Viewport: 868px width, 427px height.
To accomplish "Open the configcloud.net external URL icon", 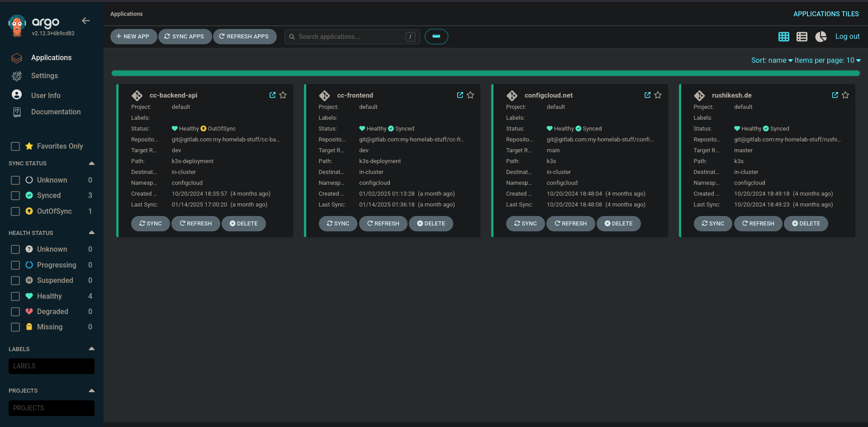I will (647, 95).
